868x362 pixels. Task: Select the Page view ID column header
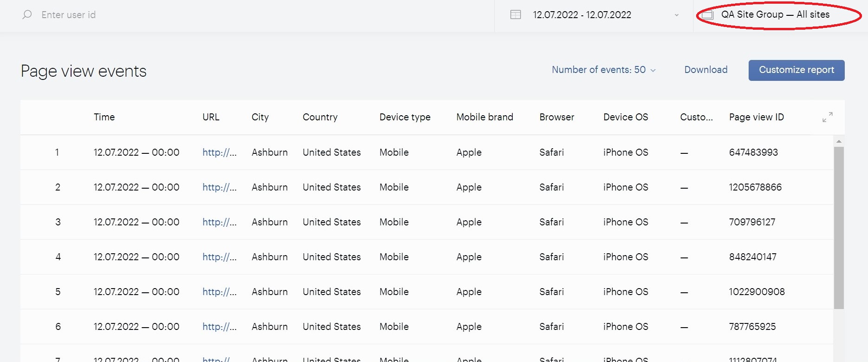pyautogui.click(x=757, y=117)
